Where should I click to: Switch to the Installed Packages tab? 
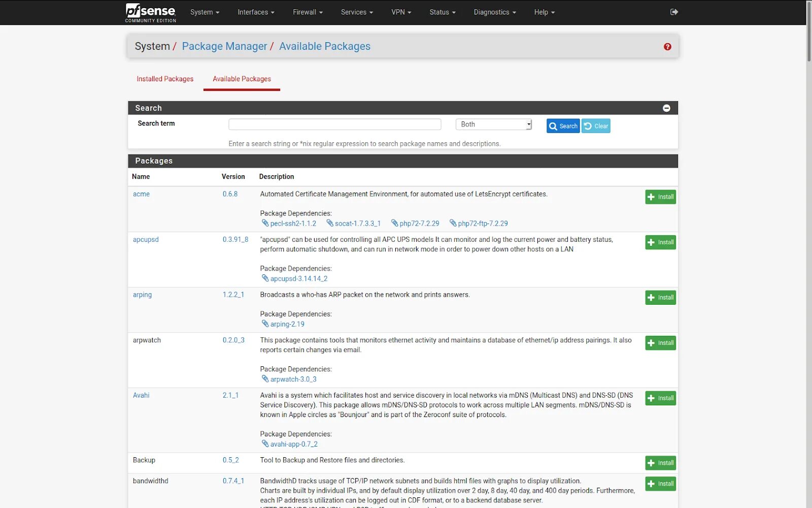point(165,79)
